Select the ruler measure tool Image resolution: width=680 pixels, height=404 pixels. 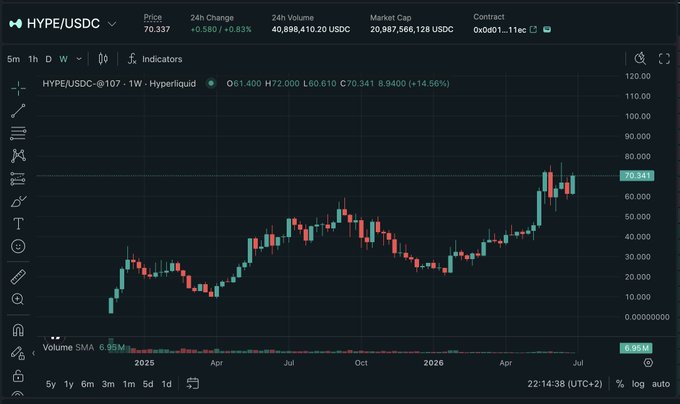click(x=18, y=277)
